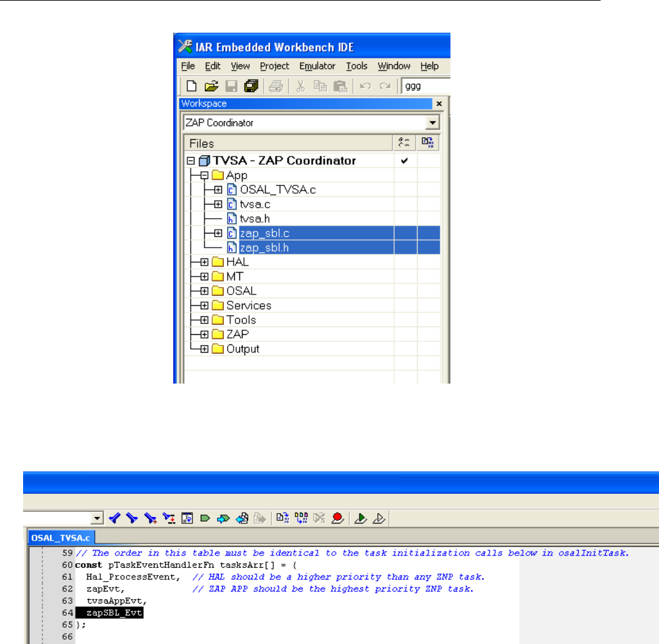Click the Cut scissors icon
Viewport: 659px width, 644px height.
[300, 86]
